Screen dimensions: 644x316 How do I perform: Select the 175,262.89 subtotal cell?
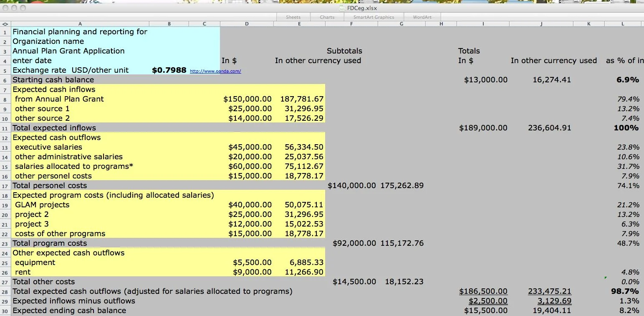(x=402, y=186)
